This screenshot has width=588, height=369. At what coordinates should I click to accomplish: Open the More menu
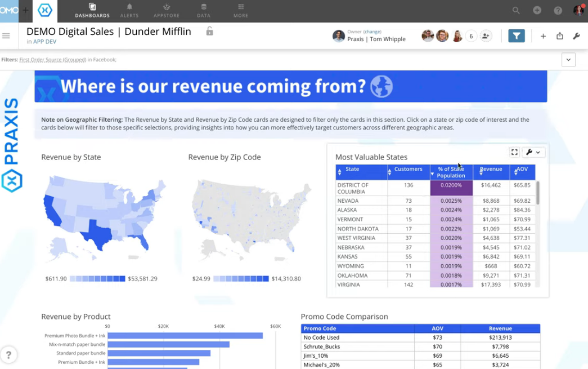coord(241,11)
